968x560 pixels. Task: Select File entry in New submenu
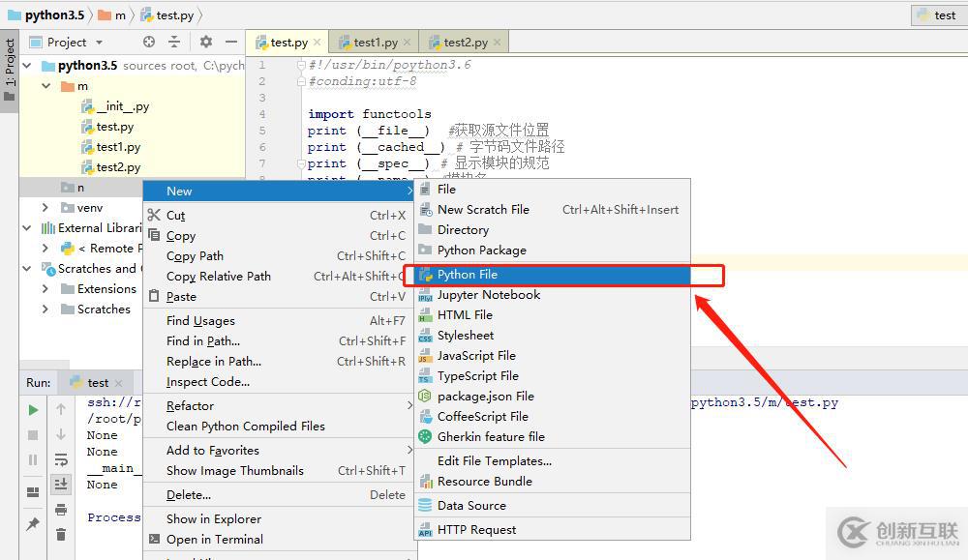pyautogui.click(x=553, y=190)
